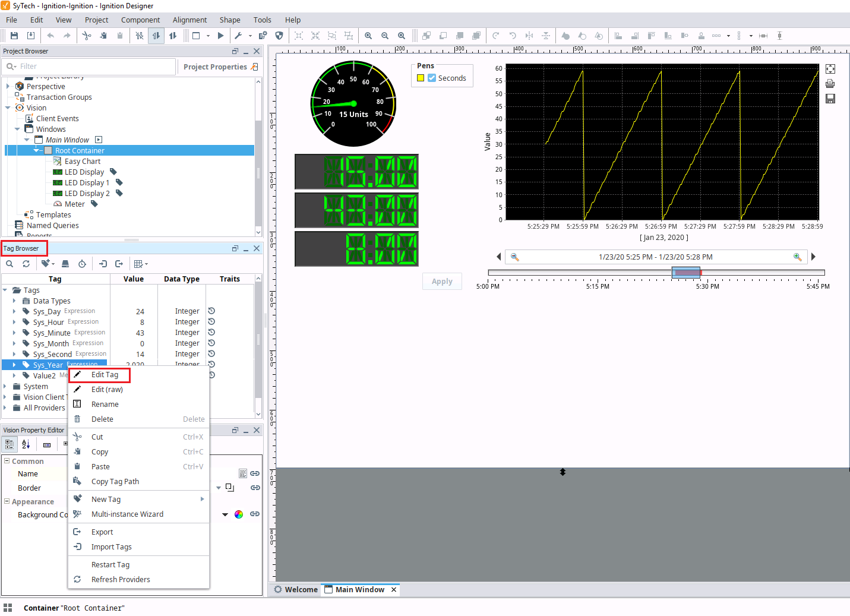Screen dimensions: 850x616
Task: Open the Component menu in menu bar
Action: point(140,20)
